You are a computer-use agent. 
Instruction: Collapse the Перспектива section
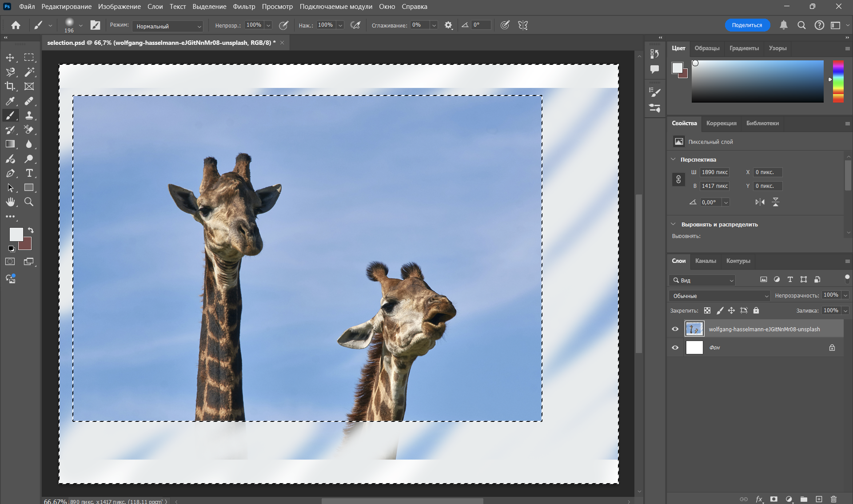tap(674, 159)
